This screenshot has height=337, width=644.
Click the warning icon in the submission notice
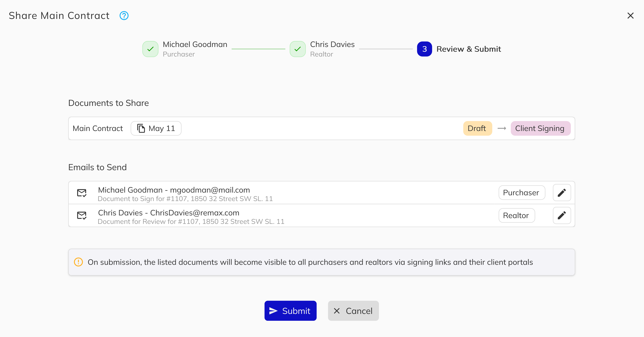tap(78, 262)
